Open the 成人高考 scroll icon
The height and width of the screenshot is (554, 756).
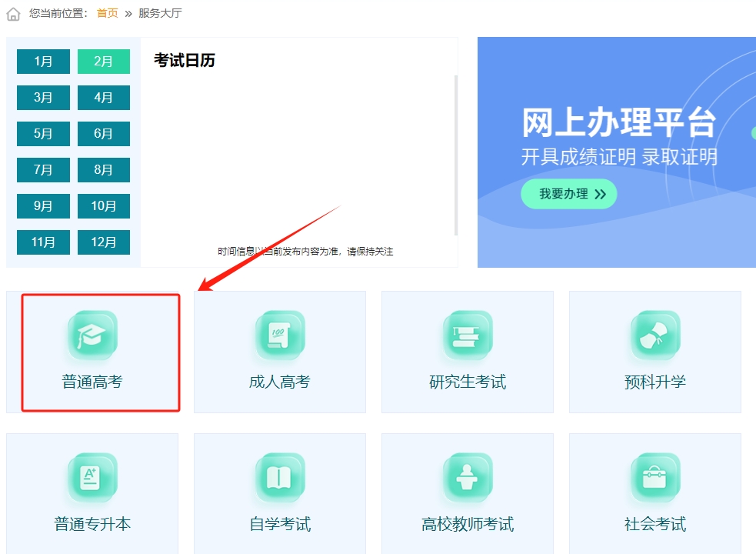[280, 335]
